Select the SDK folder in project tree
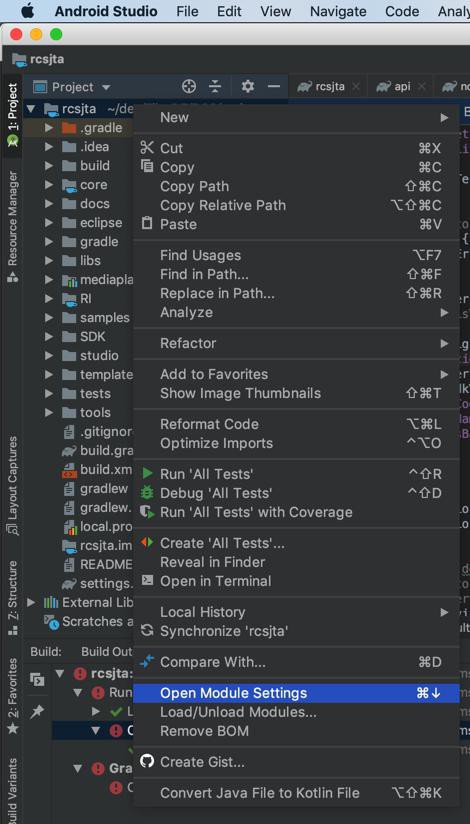Image resolution: width=470 pixels, height=824 pixels. (x=93, y=336)
